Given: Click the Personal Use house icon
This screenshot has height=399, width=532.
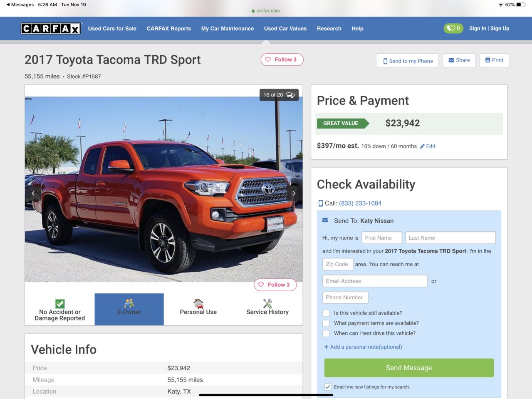Looking at the screenshot, I should [x=198, y=303].
